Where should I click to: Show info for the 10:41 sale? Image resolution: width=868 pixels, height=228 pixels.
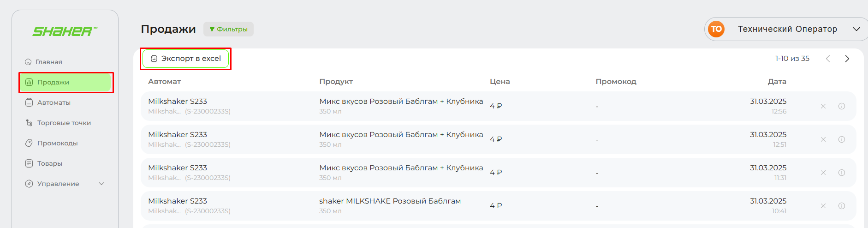[x=842, y=206]
